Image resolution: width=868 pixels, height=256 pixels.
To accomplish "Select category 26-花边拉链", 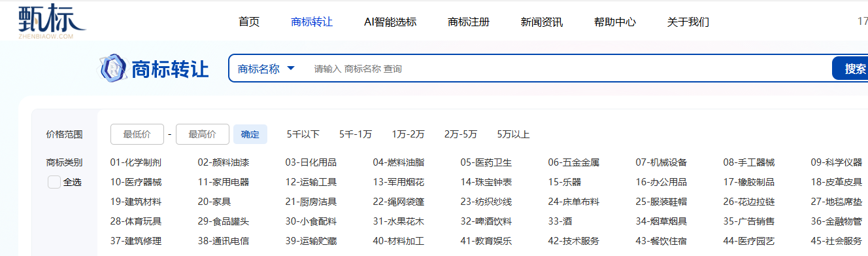I will (749, 202).
